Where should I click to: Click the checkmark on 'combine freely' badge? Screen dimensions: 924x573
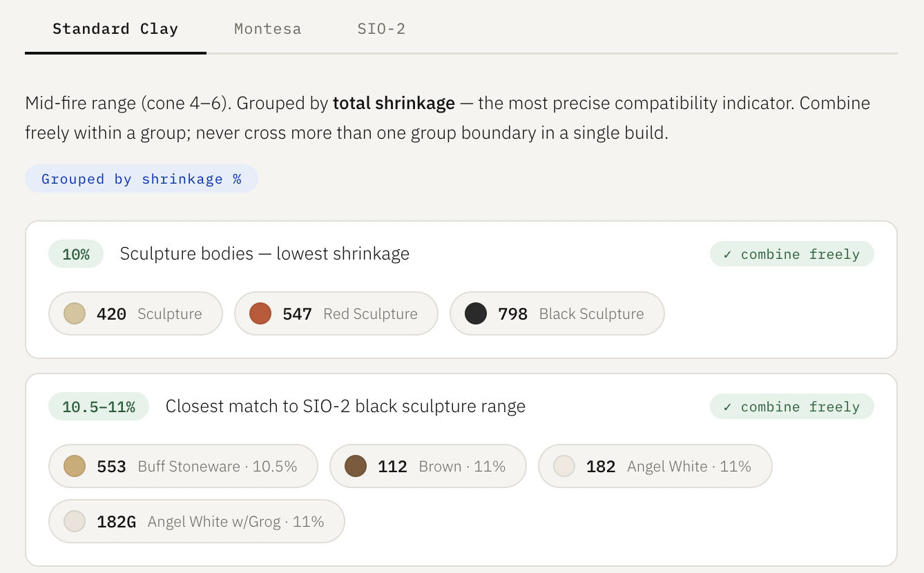(729, 254)
